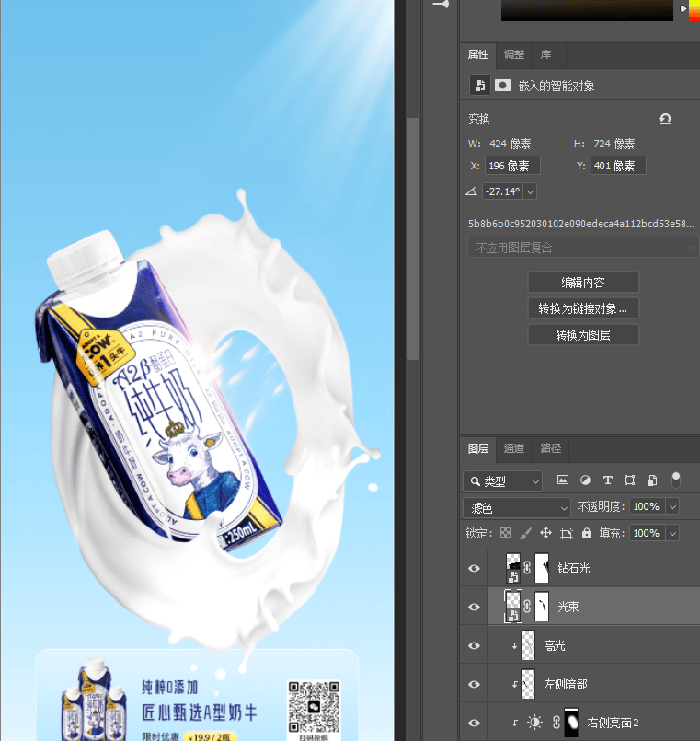Select the 高光 layer thumbnail
The image size is (700, 741).
point(528,645)
